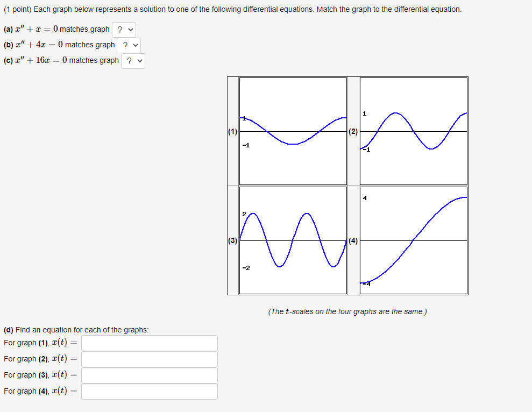532x412 pixels.
Task: Click the answer box for graph (3)
Action: (x=150, y=375)
